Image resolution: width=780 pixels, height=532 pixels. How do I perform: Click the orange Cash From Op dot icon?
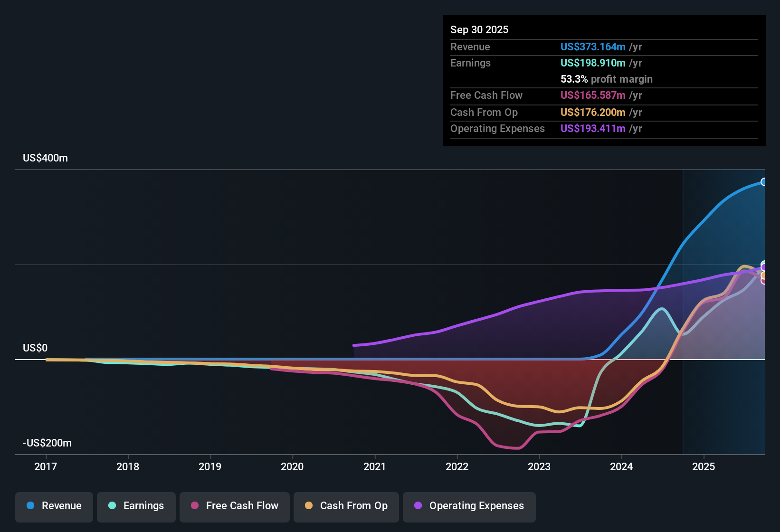pos(308,506)
